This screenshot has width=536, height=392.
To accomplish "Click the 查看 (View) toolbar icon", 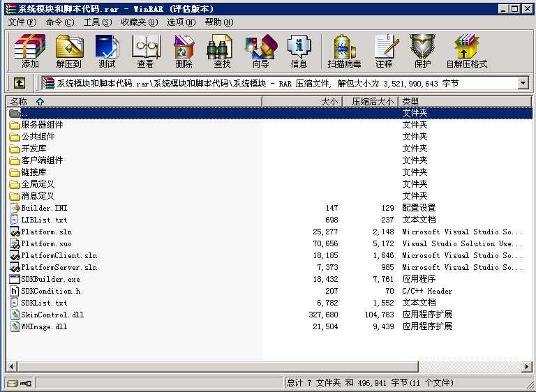I will [x=145, y=51].
